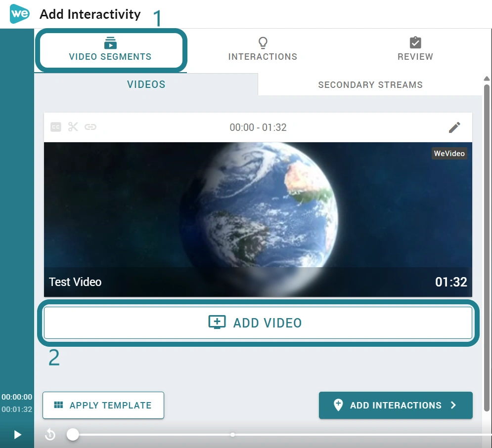Play the video with the play button

18,435
